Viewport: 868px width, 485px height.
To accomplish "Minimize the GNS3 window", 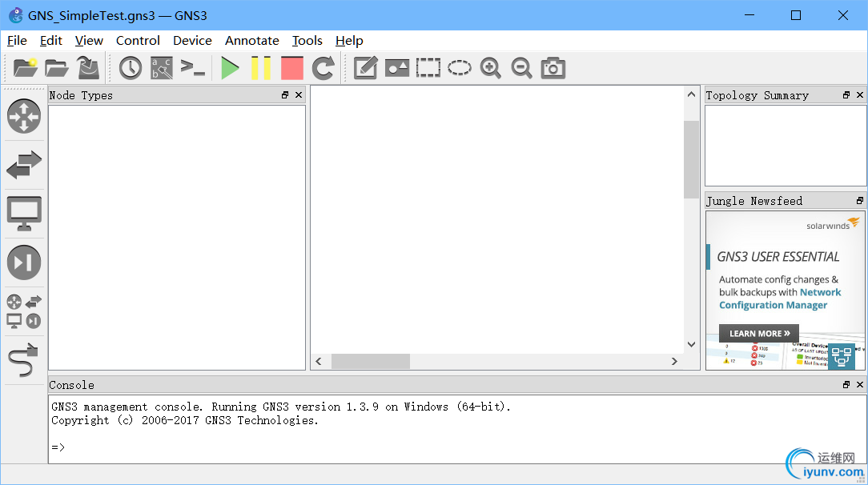I will pyautogui.click(x=749, y=15).
